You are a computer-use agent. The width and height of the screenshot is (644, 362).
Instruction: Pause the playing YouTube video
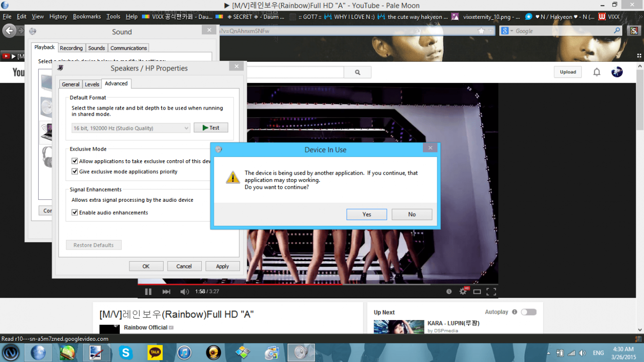148,291
